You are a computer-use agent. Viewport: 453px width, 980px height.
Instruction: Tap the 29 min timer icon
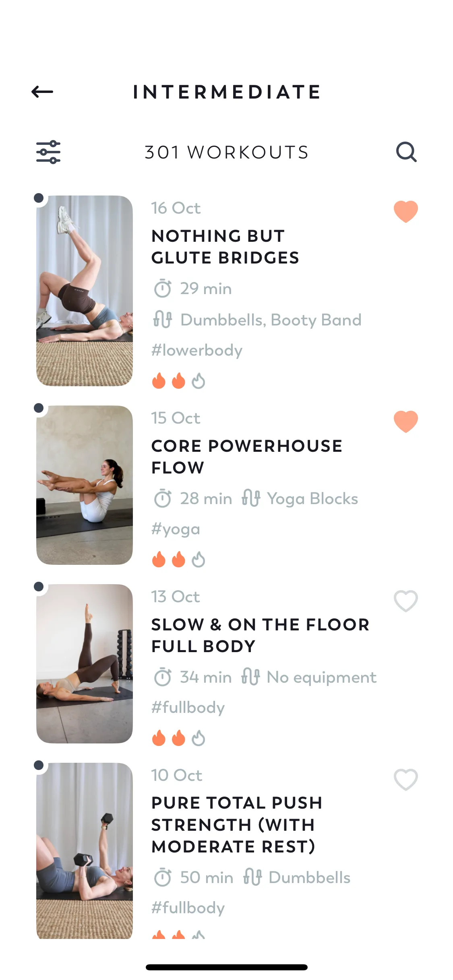click(163, 288)
